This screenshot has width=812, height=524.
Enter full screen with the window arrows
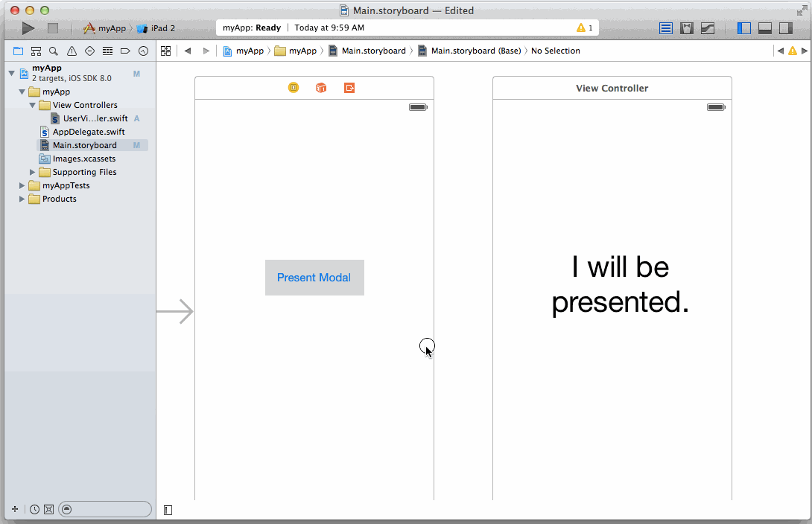[x=802, y=10]
